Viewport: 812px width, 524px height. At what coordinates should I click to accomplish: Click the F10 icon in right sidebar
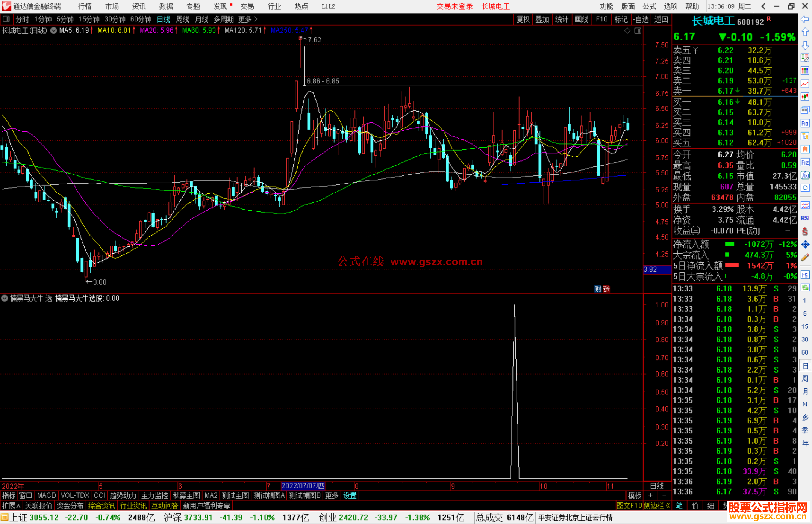[x=805, y=123]
